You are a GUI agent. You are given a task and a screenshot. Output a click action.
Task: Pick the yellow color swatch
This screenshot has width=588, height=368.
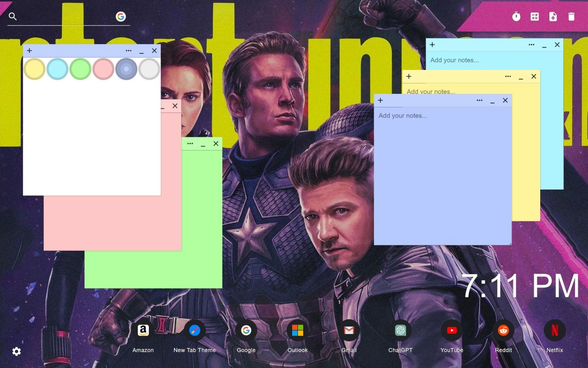34,69
